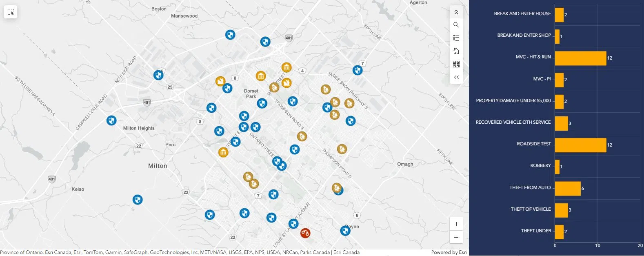Reset map to home extent
Viewport: 644px width, 256px height.
[x=456, y=51]
